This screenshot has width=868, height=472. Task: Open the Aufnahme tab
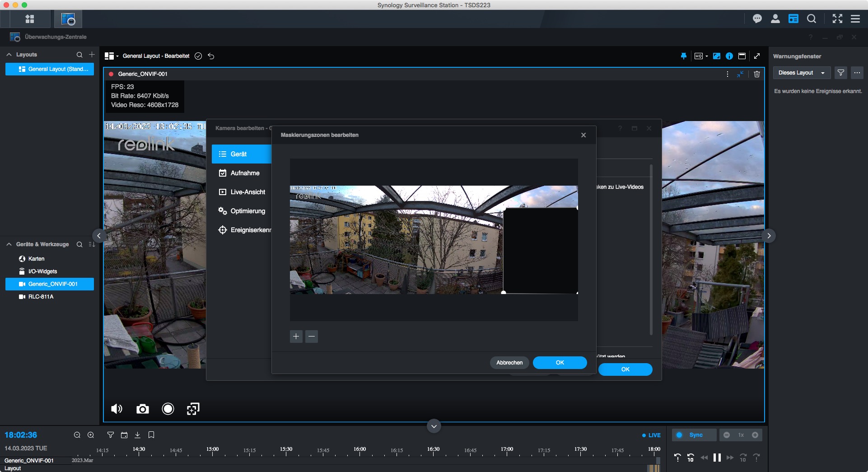(x=244, y=173)
